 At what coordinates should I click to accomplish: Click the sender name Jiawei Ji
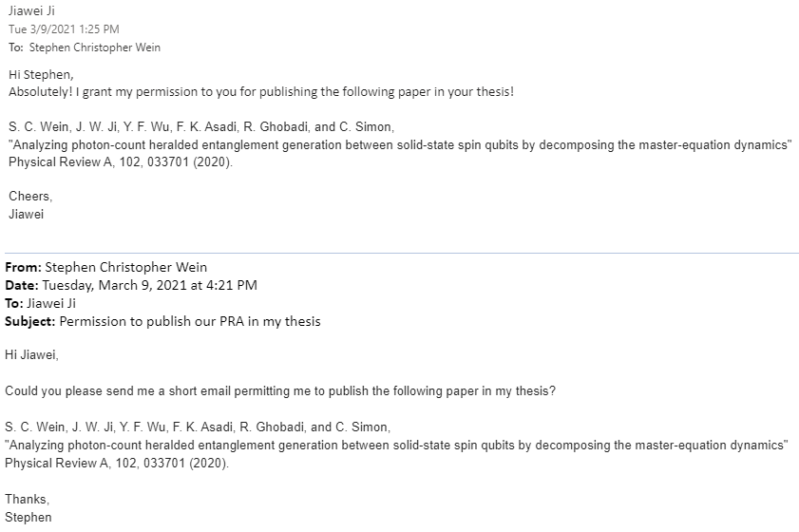click(31, 10)
